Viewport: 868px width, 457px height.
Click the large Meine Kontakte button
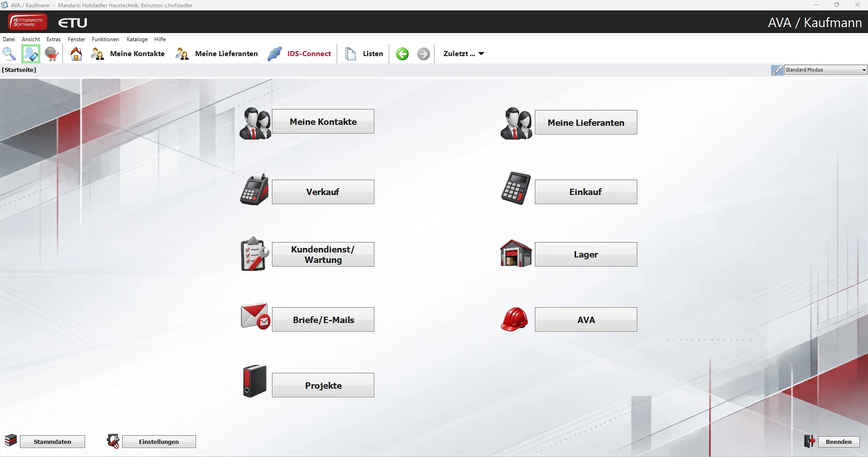point(323,121)
